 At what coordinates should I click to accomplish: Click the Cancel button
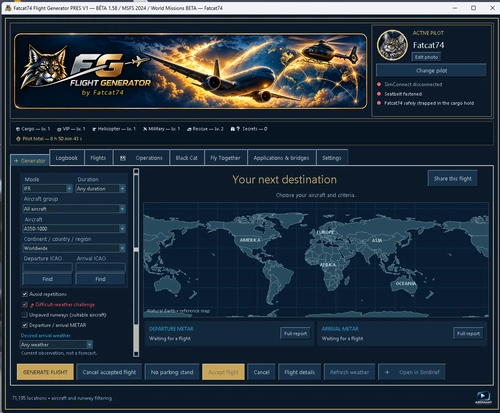point(261,372)
